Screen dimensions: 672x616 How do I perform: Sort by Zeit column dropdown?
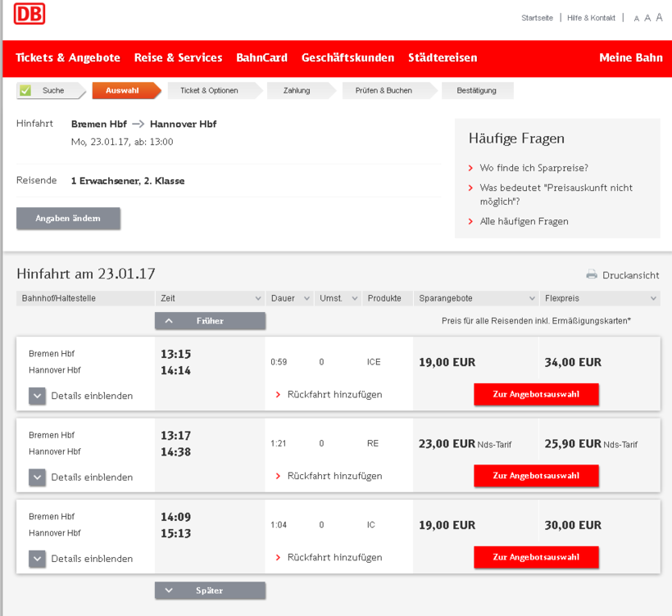(x=258, y=299)
